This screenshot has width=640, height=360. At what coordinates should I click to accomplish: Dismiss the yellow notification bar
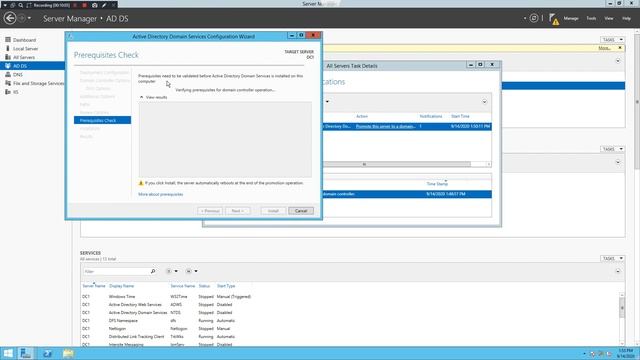pyautogui.click(x=620, y=48)
